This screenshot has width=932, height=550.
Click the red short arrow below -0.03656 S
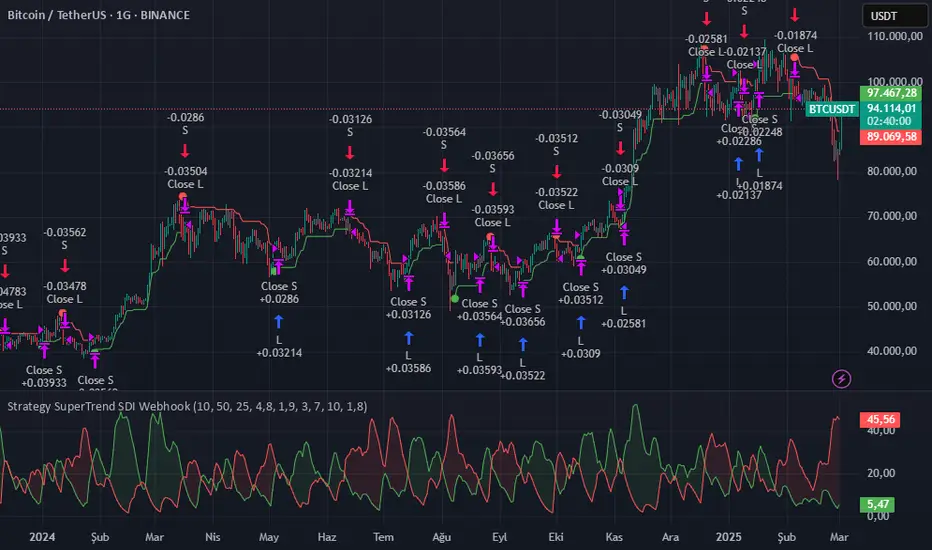(x=493, y=190)
